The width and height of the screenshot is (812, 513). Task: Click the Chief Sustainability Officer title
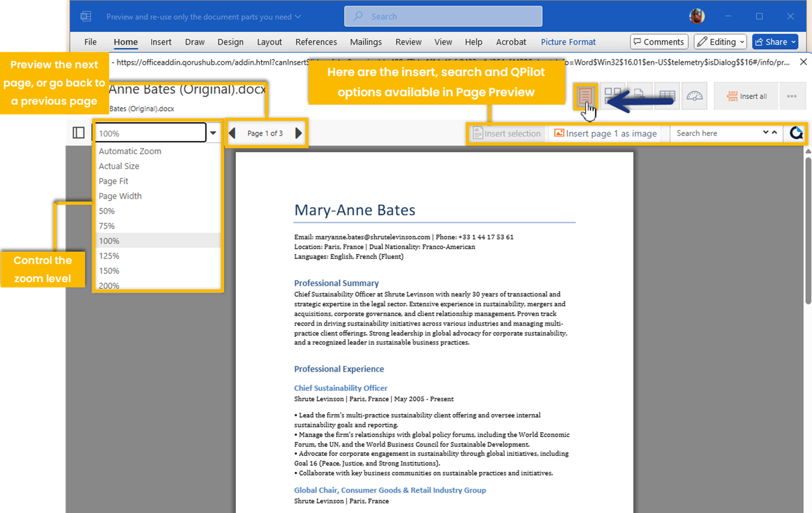[x=341, y=388]
